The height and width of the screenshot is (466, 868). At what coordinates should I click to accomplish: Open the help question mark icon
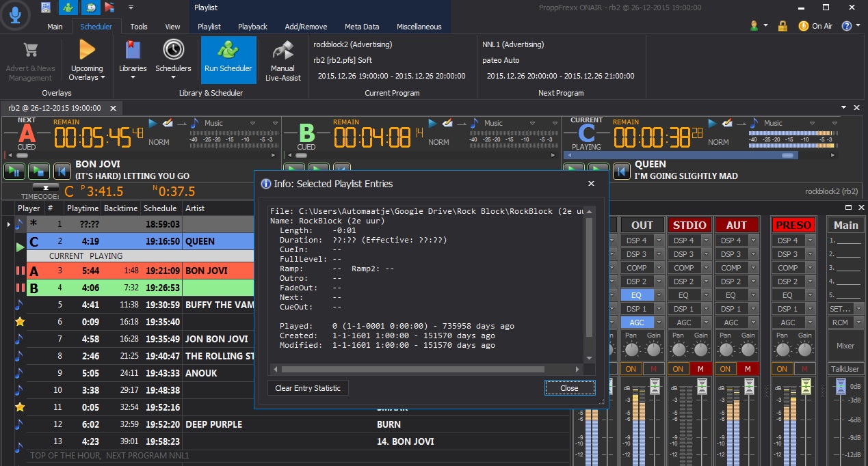click(x=846, y=26)
